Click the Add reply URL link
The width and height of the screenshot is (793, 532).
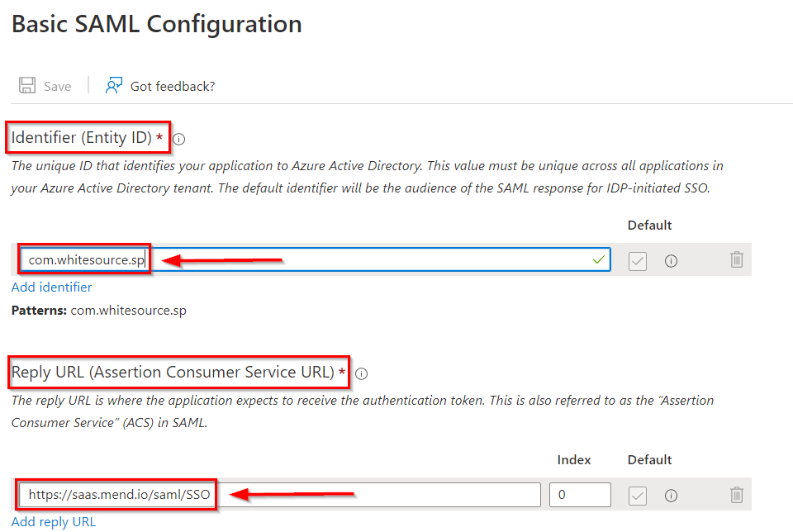(x=54, y=522)
